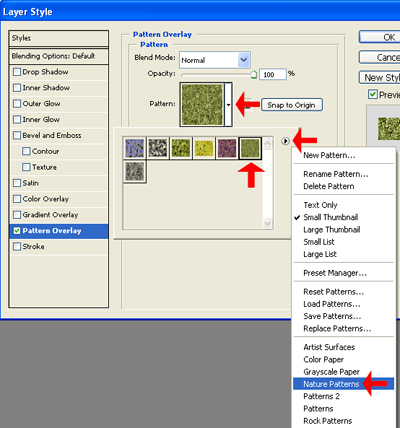Enable the Inner Shadow checkbox
The height and width of the screenshot is (428, 400).
pos(17,88)
